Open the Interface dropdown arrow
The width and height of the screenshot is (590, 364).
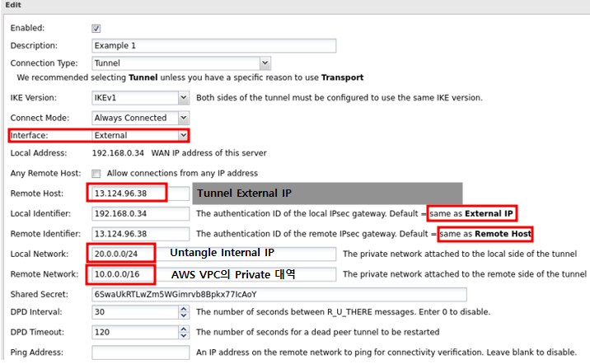[183, 135]
